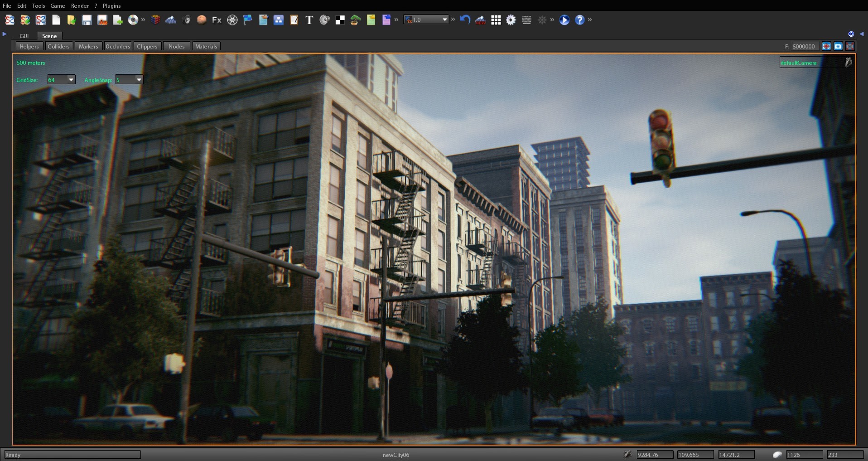Open the sound editor speaker icon
Screen dimensions: 868x461
pos(324,20)
